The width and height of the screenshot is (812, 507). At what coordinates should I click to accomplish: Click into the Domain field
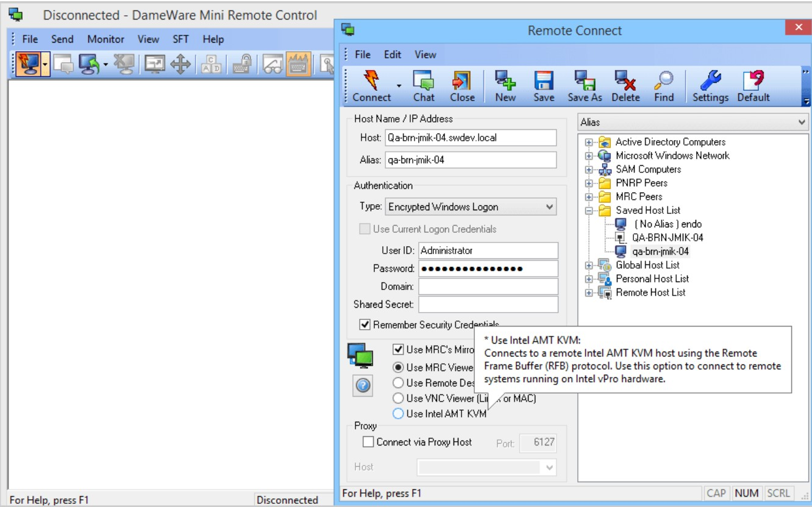[x=488, y=286]
